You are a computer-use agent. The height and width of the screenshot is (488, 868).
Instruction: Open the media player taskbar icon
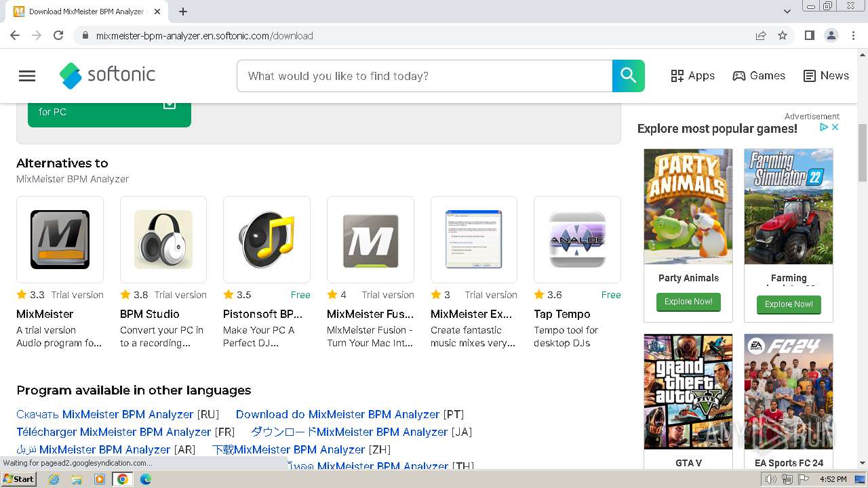click(x=100, y=479)
